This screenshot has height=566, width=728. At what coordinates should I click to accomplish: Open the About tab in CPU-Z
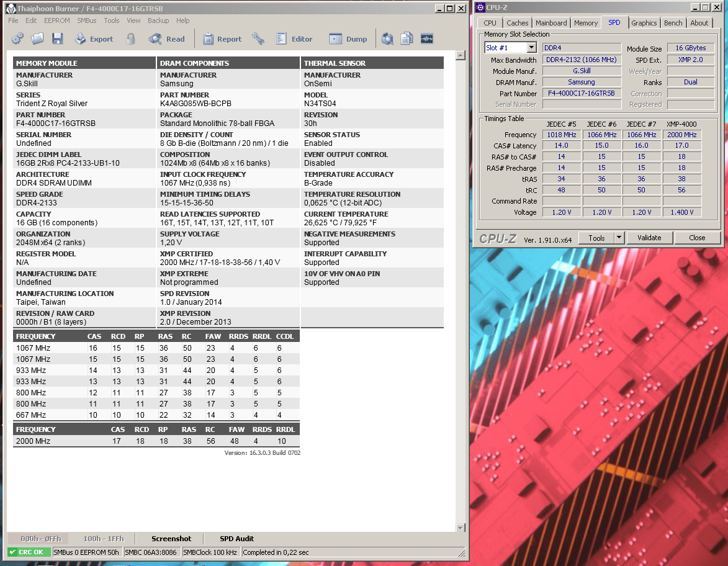699,23
